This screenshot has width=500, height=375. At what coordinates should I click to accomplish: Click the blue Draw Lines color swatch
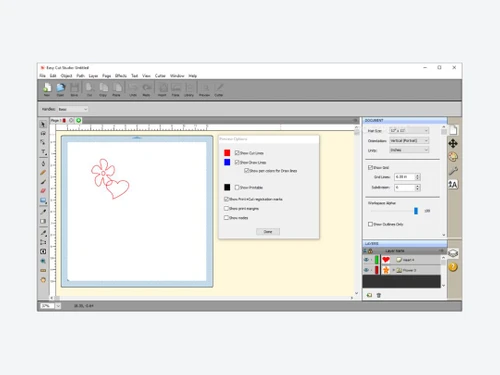(227, 162)
